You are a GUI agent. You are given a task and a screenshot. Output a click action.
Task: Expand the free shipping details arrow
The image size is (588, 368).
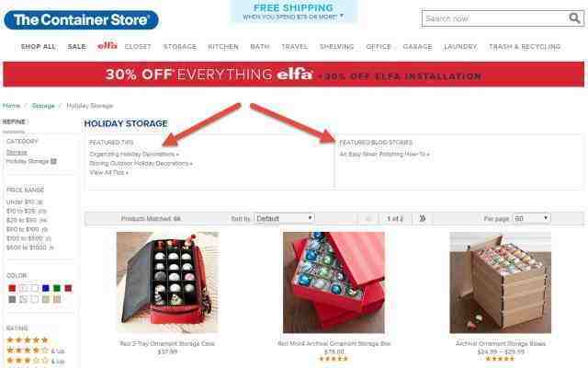coord(342,16)
